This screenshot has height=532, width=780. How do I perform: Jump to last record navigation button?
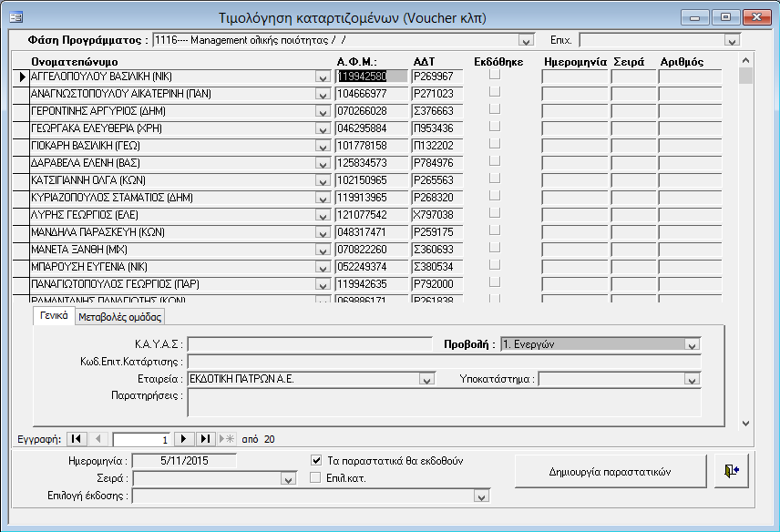click(205, 439)
